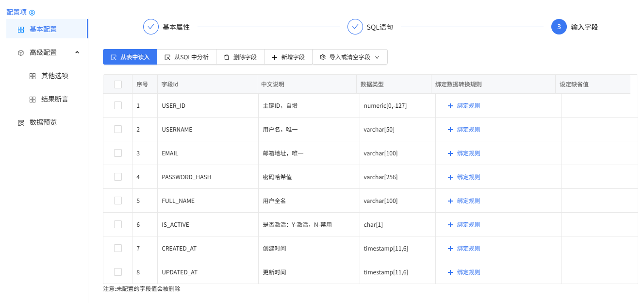Select the 基本配置 sidebar icon
This screenshot has width=644, height=303.
click(20, 29)
